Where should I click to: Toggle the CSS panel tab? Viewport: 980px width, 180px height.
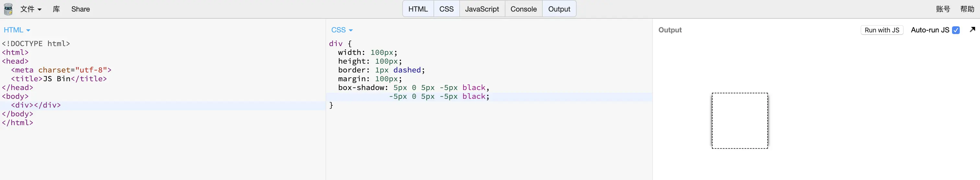point(446,9)
